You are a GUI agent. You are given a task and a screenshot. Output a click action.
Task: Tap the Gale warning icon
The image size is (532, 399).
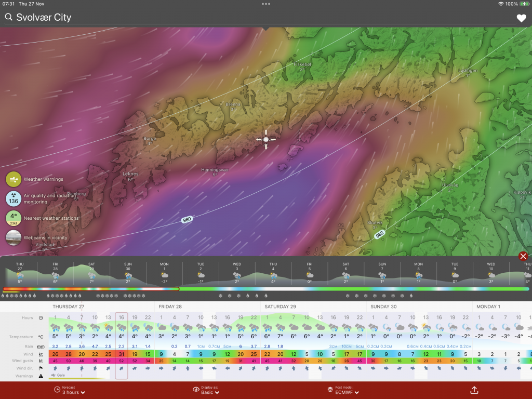pos(54,375)
